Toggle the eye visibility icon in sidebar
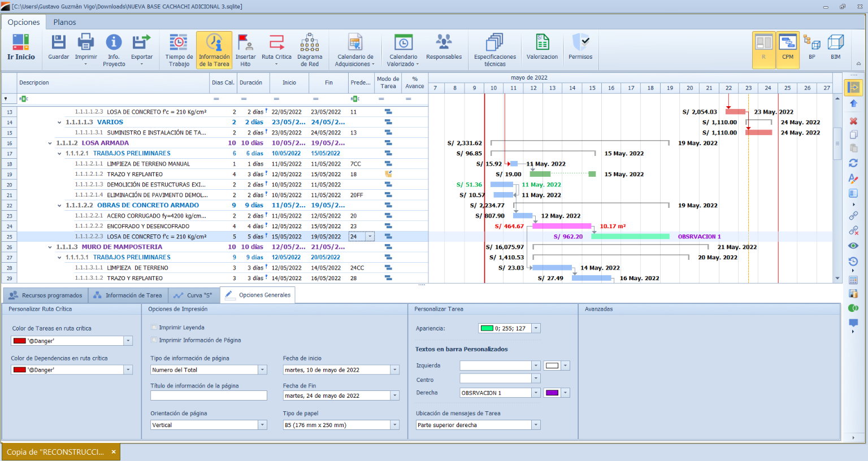Image resolution: width=868 pixels, height=461 pixels. pyautogui.click(x=853, y=246)
